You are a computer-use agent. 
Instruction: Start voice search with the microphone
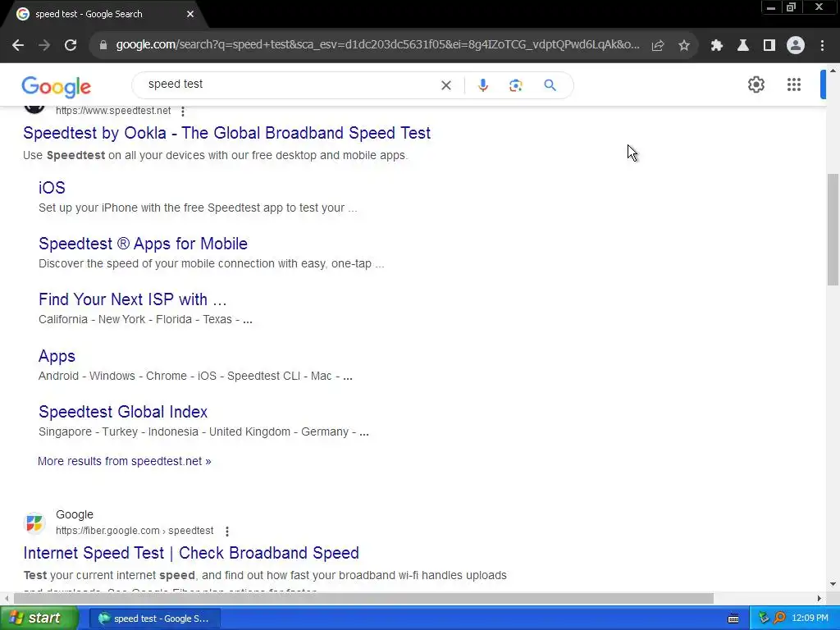click(x=482, y=85)
